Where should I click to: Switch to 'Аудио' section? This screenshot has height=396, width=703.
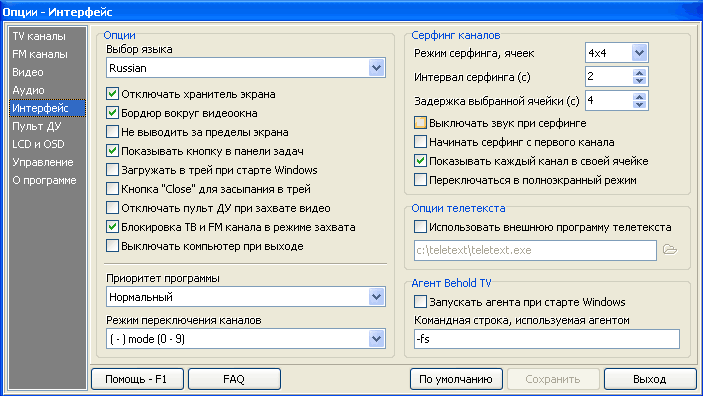tap(48, 90)
